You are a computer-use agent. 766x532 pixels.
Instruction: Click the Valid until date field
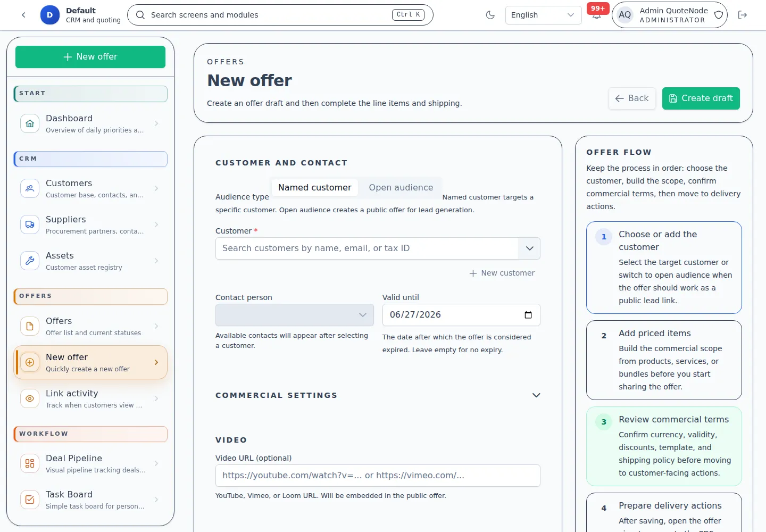461,315
